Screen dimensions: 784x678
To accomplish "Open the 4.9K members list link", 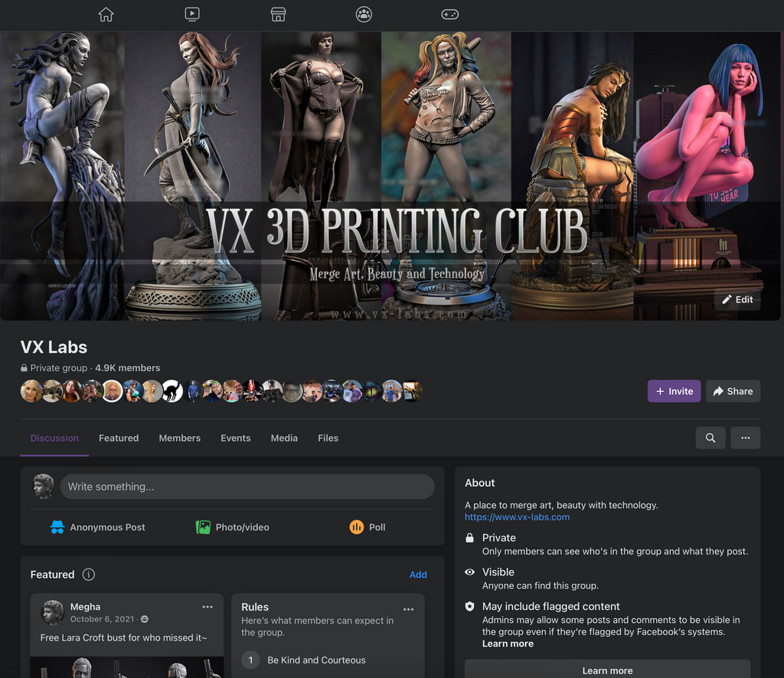I will (x=128, y=368).
